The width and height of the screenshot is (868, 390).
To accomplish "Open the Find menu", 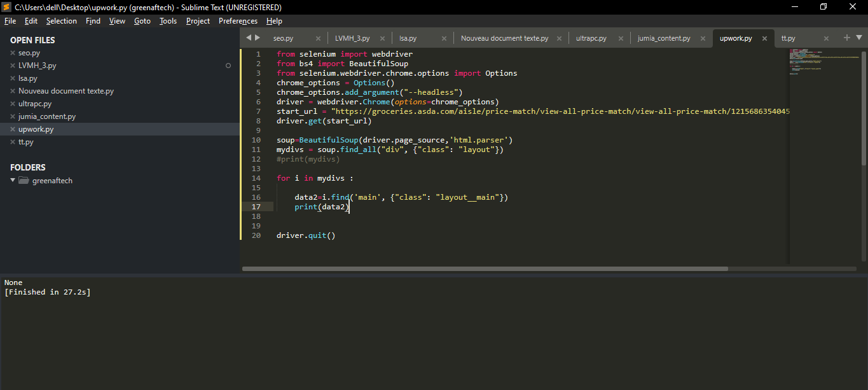I will click(93, 21).
